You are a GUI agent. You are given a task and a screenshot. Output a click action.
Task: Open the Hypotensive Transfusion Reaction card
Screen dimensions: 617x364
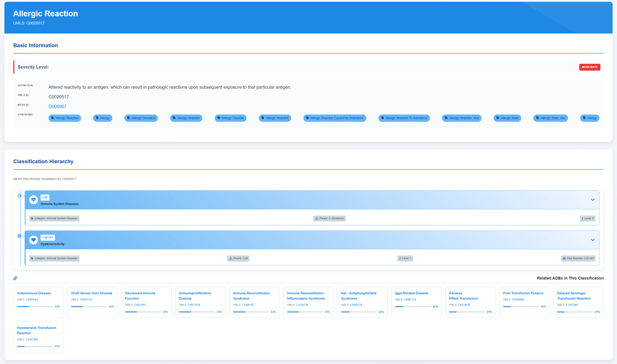[x=37, y=330]
